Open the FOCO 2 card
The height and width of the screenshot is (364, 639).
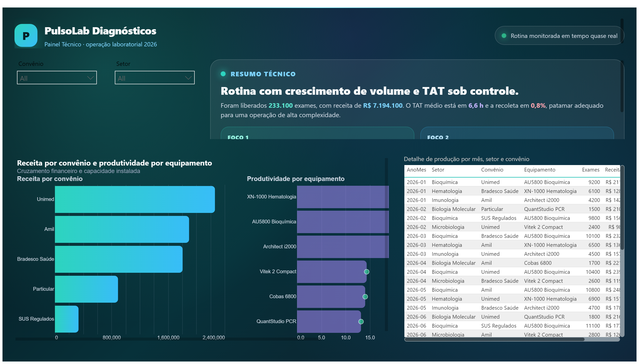(517, 133)
